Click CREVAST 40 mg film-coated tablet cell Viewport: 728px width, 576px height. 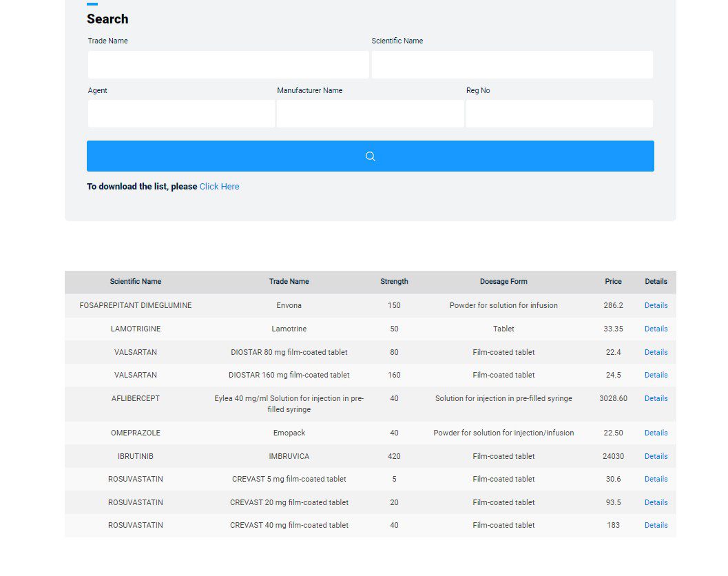click(289, 525)
